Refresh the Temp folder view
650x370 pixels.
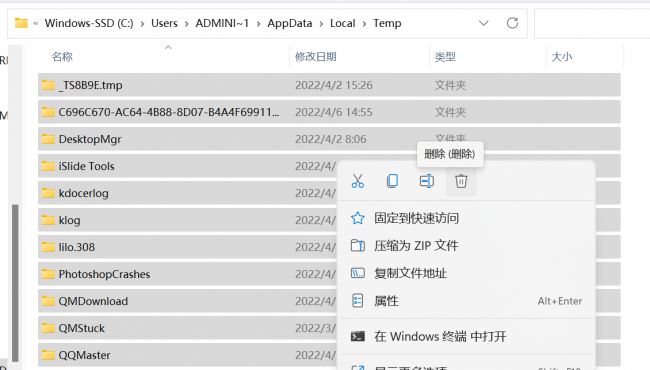tap(512, 23)
